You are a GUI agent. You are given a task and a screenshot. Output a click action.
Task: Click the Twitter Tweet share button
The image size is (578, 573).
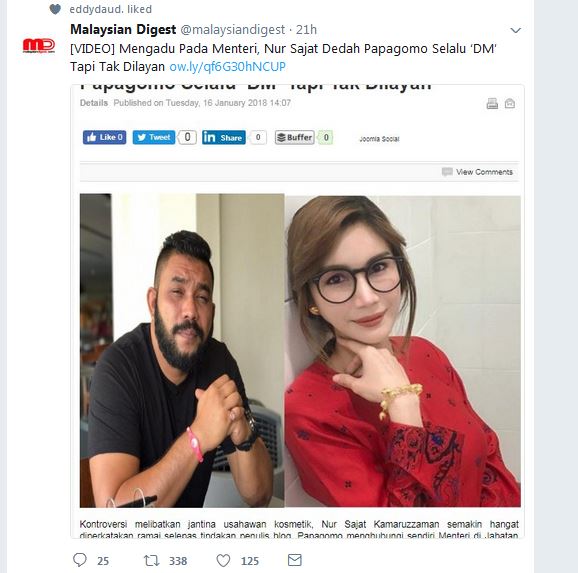point(154,137)
